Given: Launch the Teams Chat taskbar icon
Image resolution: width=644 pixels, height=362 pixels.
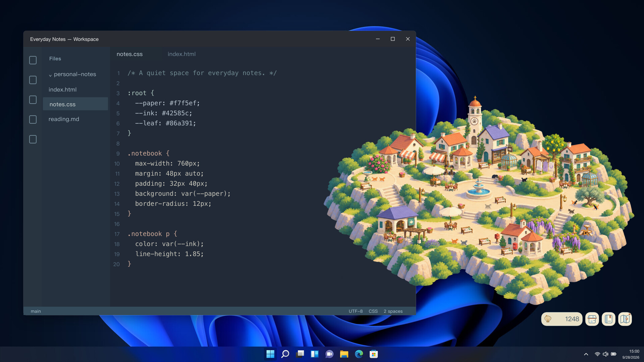Looking at the screenshot, I should click(x=329, y=354).
